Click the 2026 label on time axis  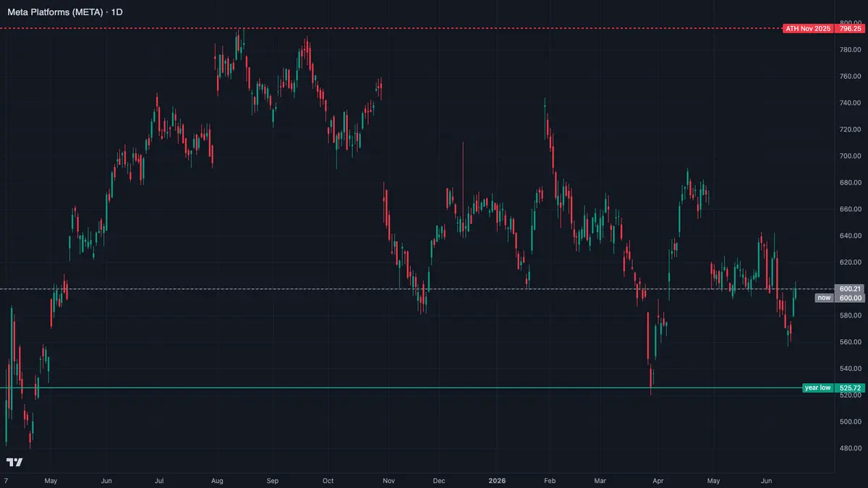click(496, 480)
